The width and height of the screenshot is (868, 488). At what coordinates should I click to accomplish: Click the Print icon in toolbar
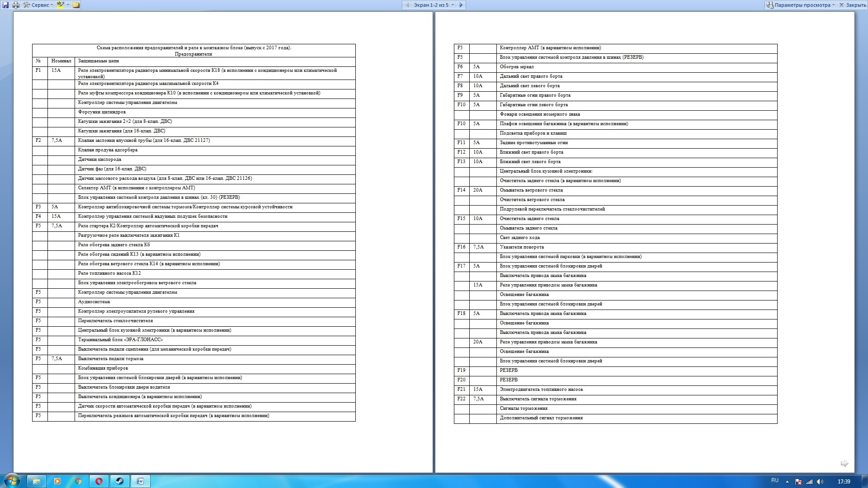coord(16,5)
